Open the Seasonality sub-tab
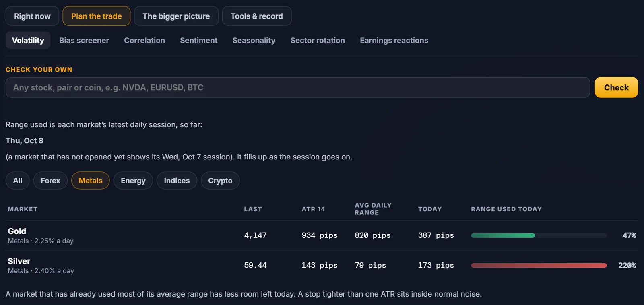Screen dimensions: 644x305 coord(254,40)
